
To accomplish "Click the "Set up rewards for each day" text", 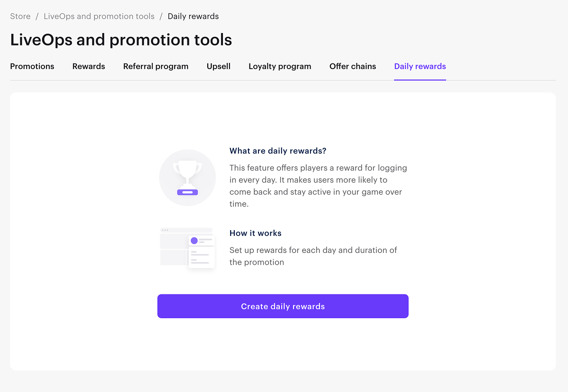I will coord(313,256).
